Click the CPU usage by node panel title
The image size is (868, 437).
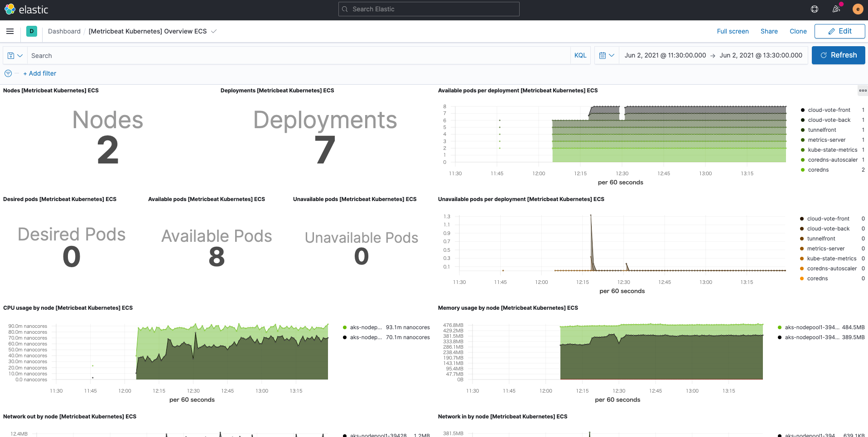(x=68, y=308)
